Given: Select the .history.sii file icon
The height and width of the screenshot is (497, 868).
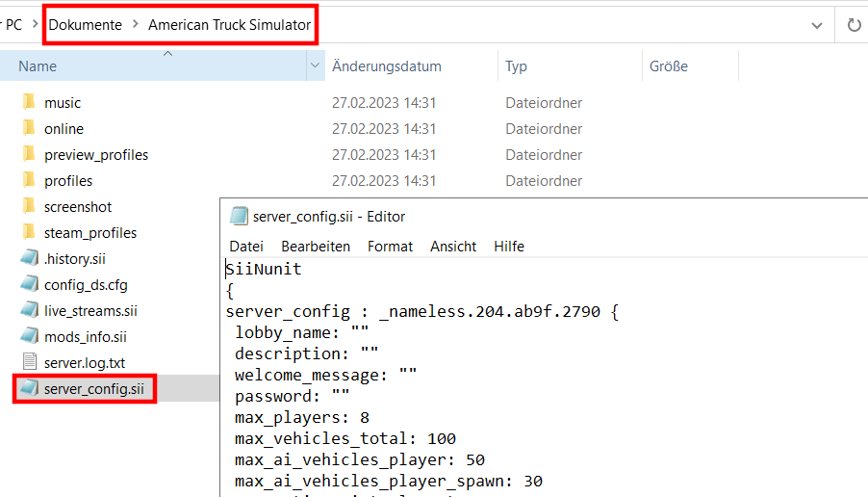Looking at the screenshot, I should point(29,258).
